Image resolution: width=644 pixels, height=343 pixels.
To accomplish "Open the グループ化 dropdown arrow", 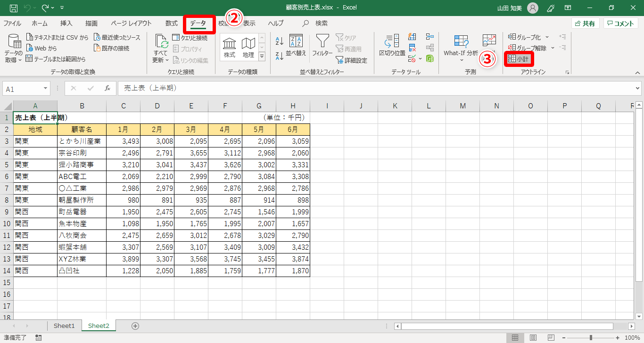I will [547, 37].
